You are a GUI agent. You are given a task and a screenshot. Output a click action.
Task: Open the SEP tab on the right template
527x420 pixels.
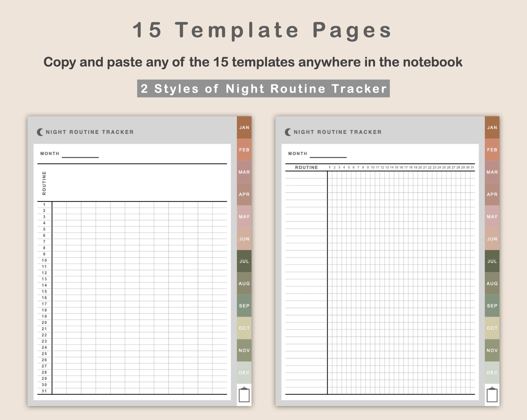[492, 306]
